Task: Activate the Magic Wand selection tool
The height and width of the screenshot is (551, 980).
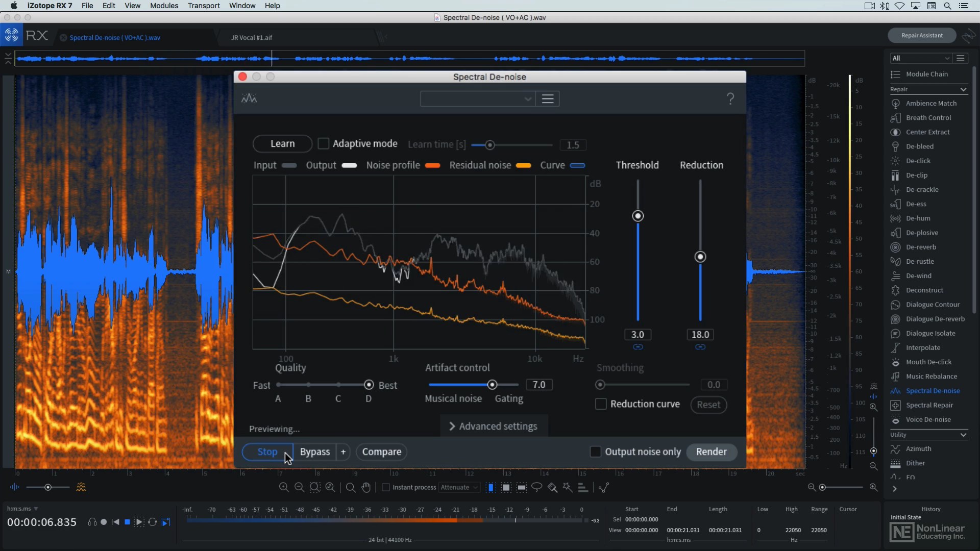Action: (x=568, y=487)
